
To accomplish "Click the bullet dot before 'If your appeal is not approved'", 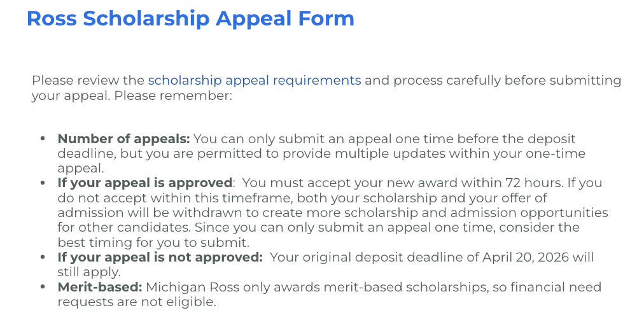I will (x=43, y=257).
